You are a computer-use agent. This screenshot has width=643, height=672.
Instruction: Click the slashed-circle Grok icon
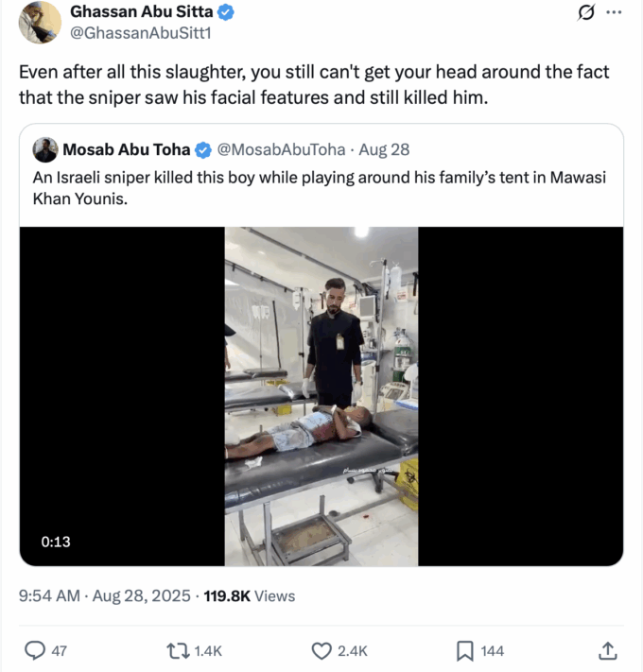[585, 12]
